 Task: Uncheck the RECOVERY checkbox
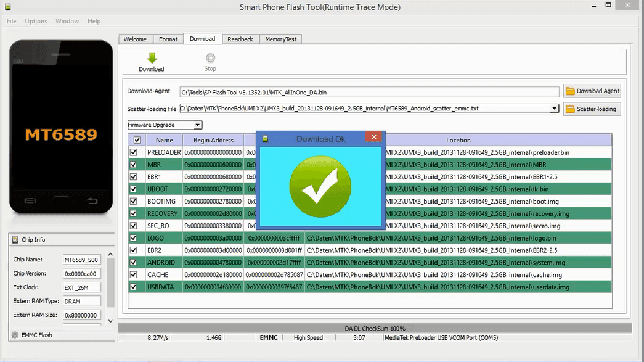coord(134,213)
